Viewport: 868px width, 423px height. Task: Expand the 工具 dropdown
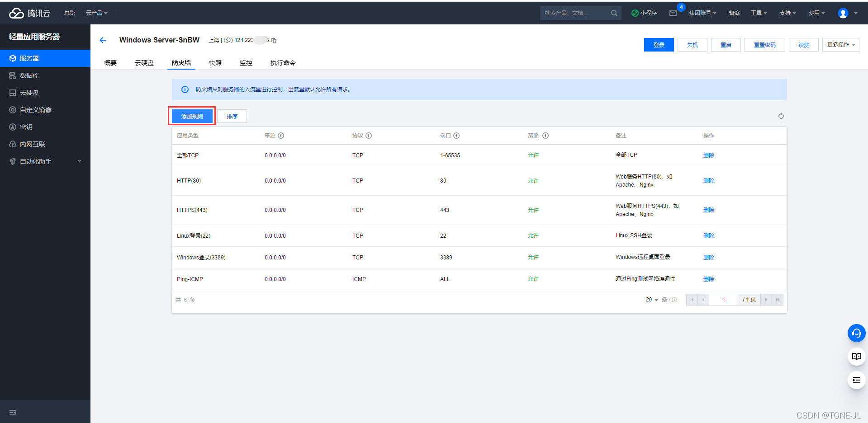[x=759, y=13]
